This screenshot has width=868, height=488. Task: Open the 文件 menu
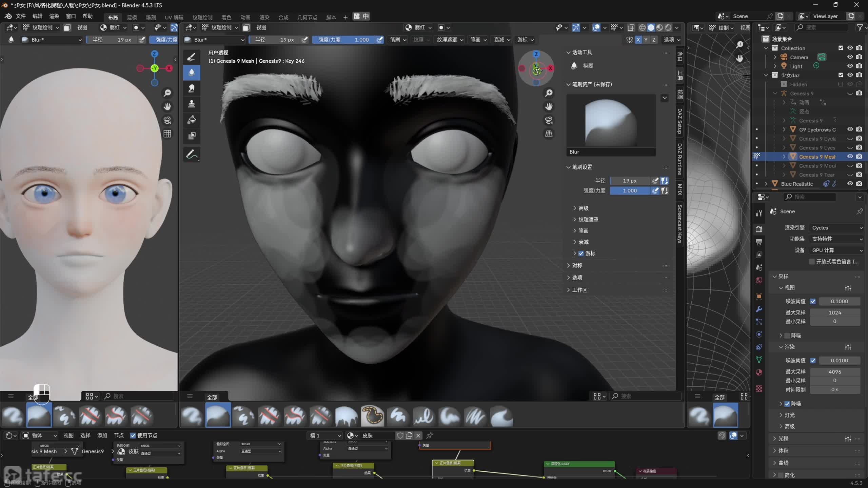[21, 16]
